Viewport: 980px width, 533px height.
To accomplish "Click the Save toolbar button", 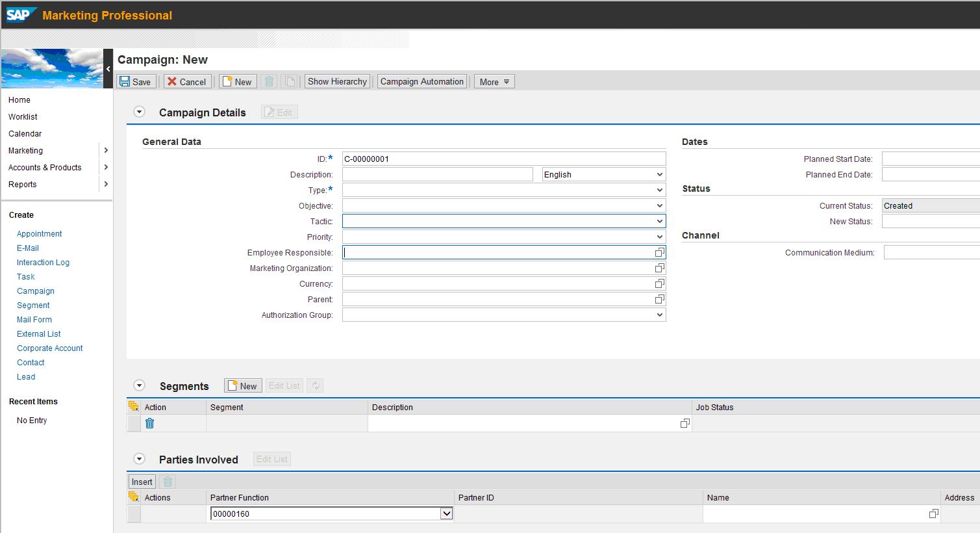I will pos(135,81).
